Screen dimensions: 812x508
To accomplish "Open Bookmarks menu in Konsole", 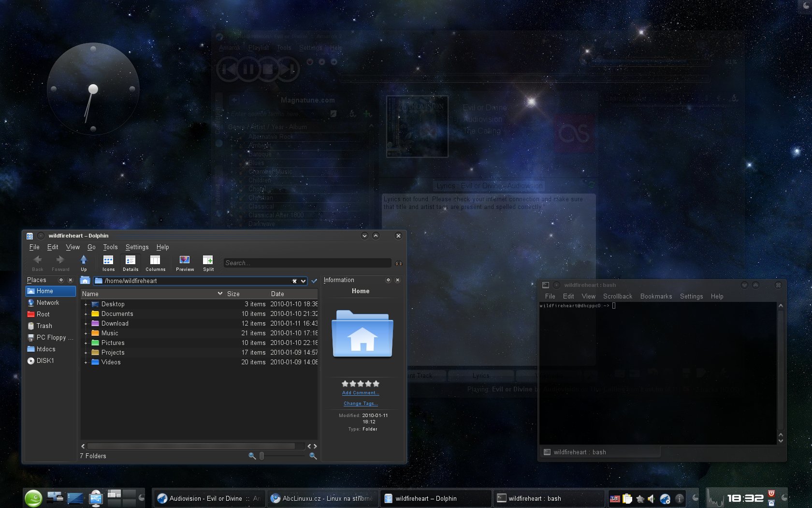I will pos(656,297).
